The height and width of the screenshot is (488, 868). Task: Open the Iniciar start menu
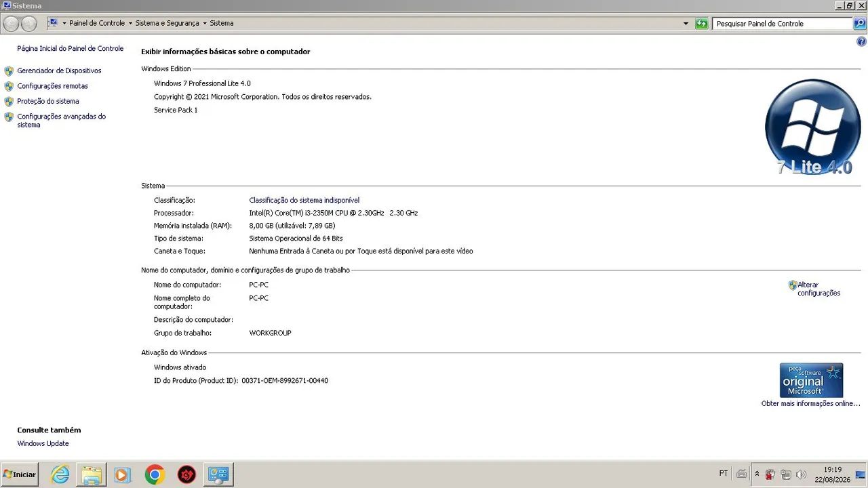click(19, 474)
